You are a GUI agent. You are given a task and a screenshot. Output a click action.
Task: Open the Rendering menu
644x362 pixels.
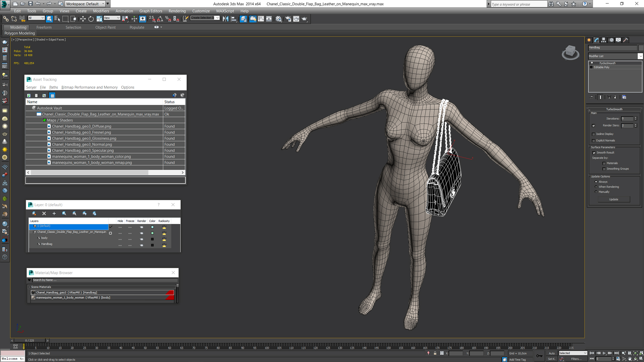(x=177, y=11)
